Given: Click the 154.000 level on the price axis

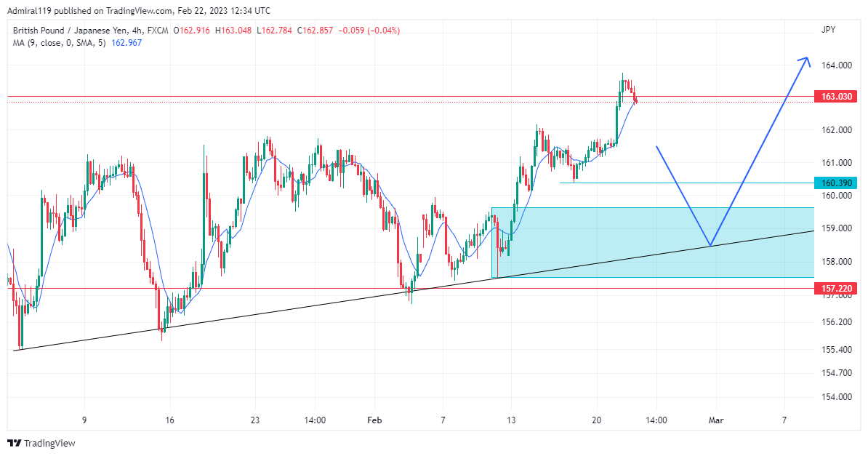Looking at the screenshot, I should [836, 397].
